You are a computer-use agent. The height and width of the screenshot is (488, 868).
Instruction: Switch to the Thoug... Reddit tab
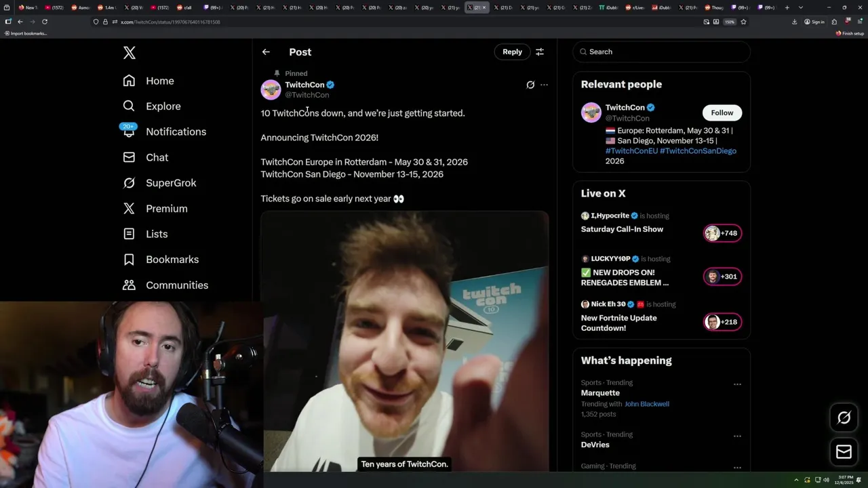(x=715, y=7)
